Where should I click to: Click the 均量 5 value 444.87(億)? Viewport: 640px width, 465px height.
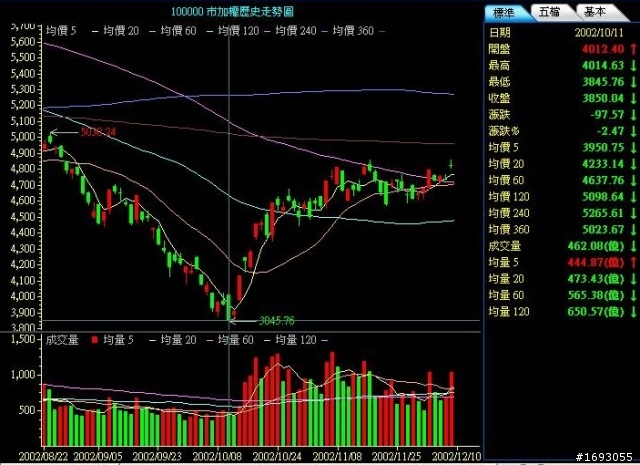tap(596, 262)
